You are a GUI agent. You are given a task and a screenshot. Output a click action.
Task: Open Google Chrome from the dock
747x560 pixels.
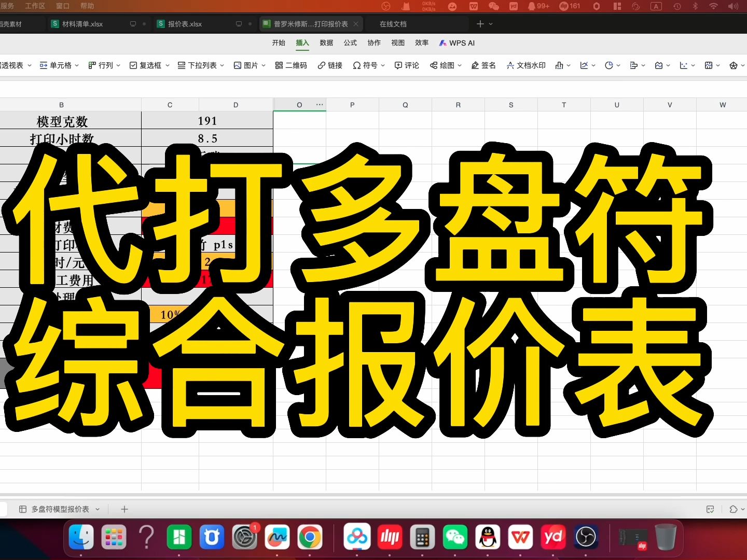pyautogui.click(x=310, y=537)
